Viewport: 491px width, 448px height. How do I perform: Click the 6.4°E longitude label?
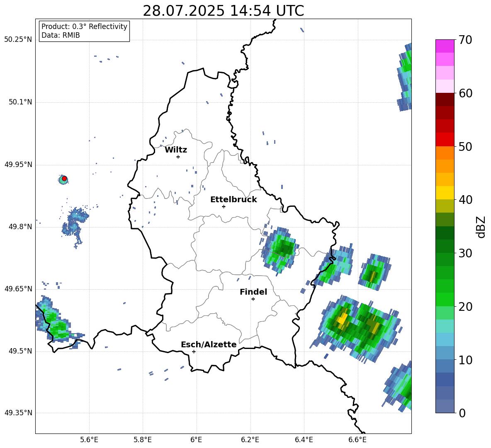pos(304,440)
